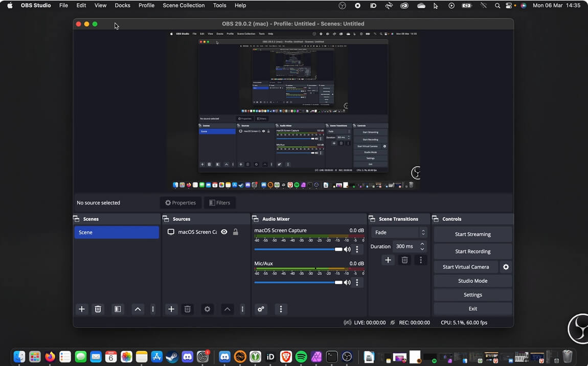Screen dimensions: 588x366
Task: Open Advanced Audio Properties gears icon
Action: coord(261,309)
